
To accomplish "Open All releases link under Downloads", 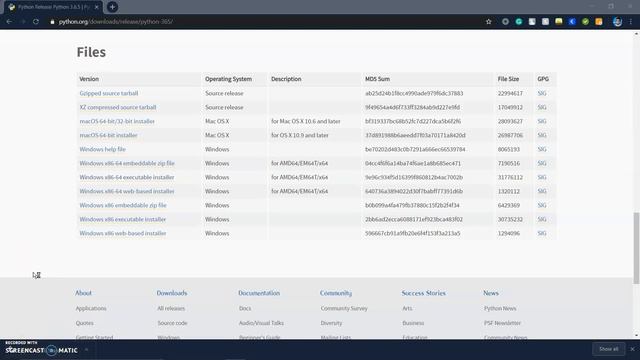I will [x=171, y=309].
